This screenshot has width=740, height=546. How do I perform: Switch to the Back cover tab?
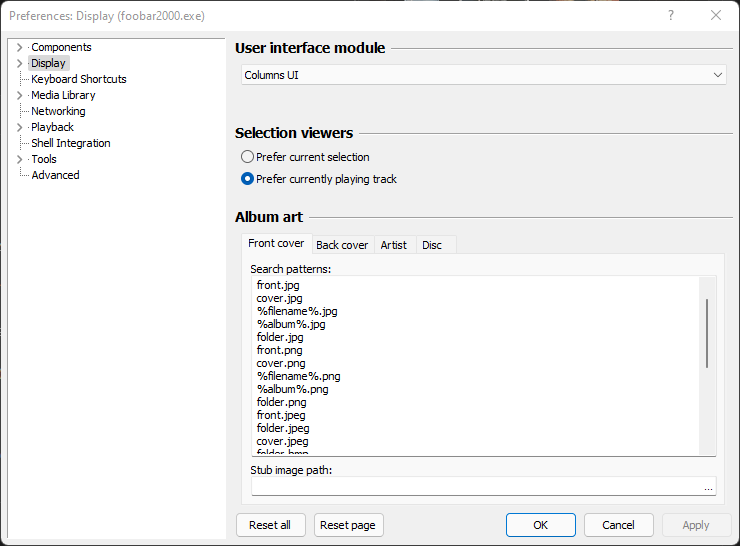[342, 245]
